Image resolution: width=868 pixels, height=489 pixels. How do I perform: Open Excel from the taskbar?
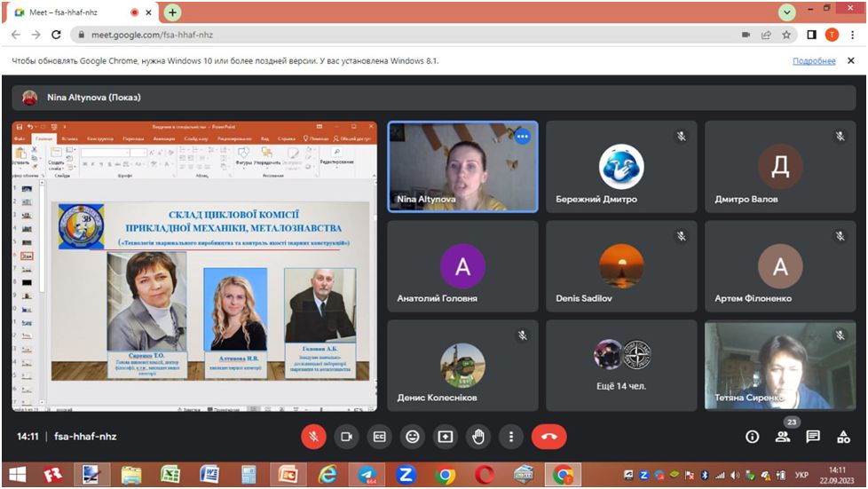coord(170,475)
